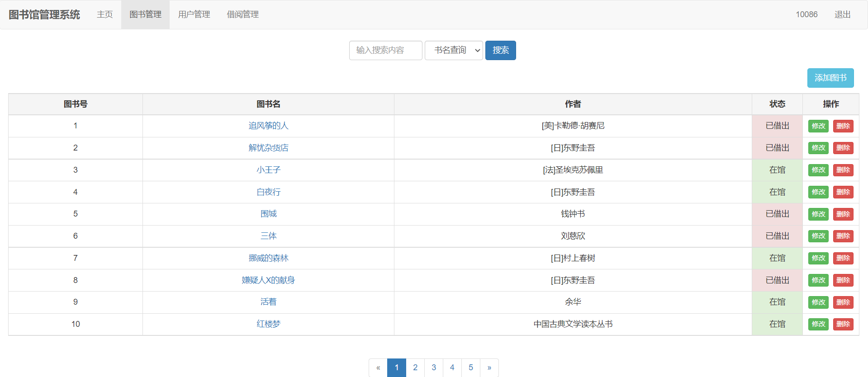Open book link 追风筝的人
This screenshot has height=377, width=868.
(x=268, y=126)
